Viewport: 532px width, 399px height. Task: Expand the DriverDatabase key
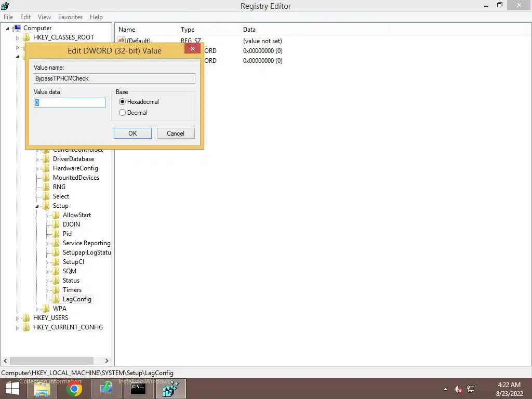pos(37,159)
